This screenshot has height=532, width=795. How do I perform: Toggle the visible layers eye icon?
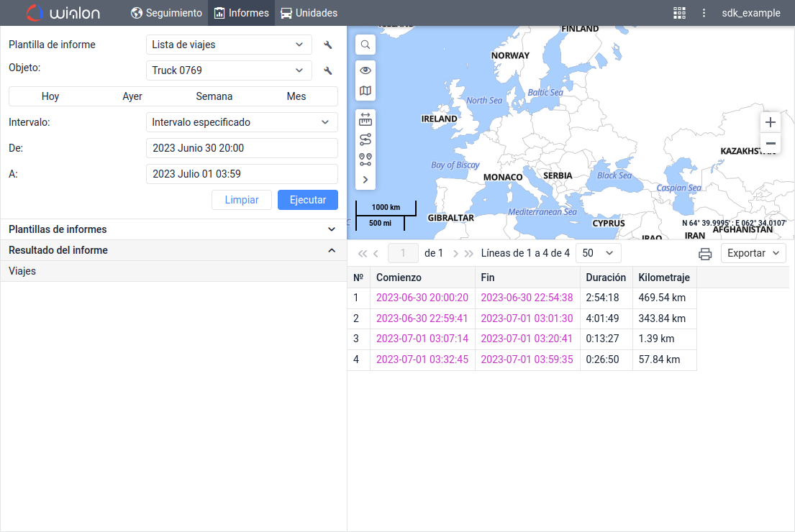365,70
